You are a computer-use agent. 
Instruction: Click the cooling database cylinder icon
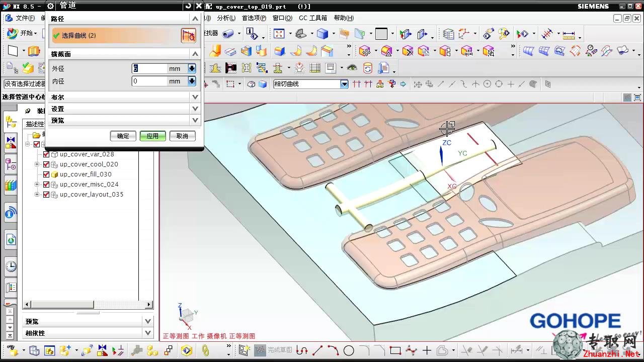[368, 67]
